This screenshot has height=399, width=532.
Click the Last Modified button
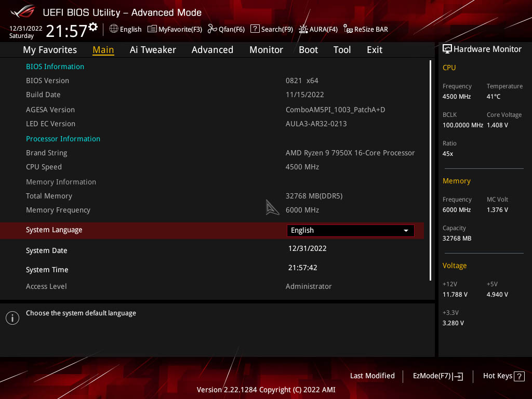pos(372,376)
